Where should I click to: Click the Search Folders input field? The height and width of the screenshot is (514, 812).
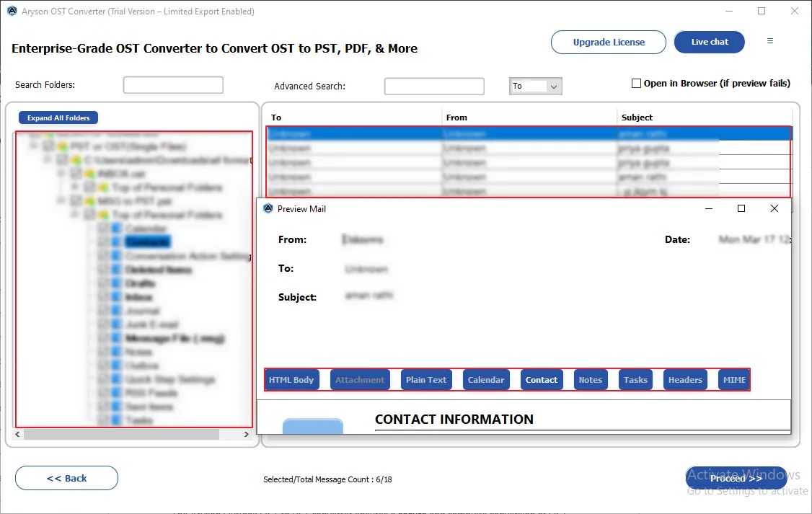click(x=174, y=85)
